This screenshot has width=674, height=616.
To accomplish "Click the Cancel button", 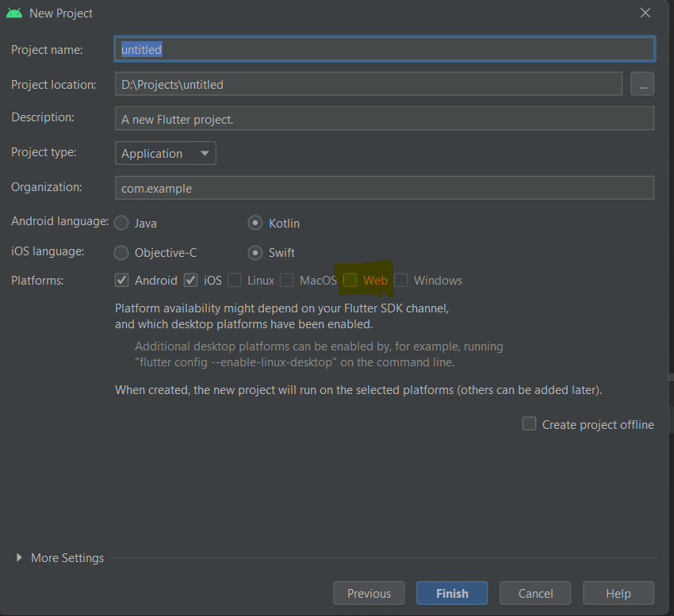I will [535, 593].
